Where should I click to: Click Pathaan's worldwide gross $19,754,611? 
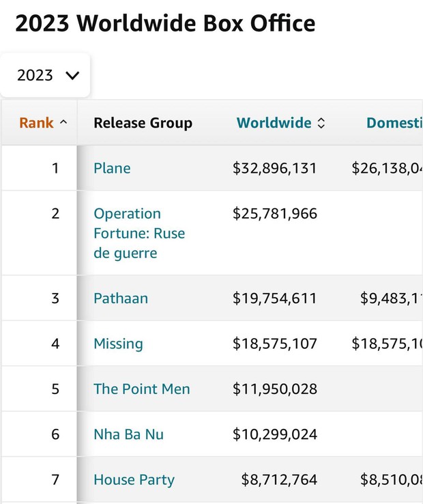click(x=275, y=298)
